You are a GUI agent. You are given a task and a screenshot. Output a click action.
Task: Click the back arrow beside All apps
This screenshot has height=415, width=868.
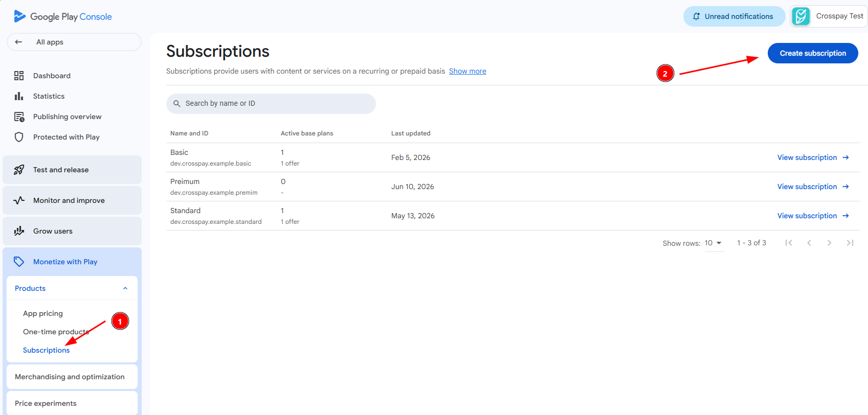point(18,42)
